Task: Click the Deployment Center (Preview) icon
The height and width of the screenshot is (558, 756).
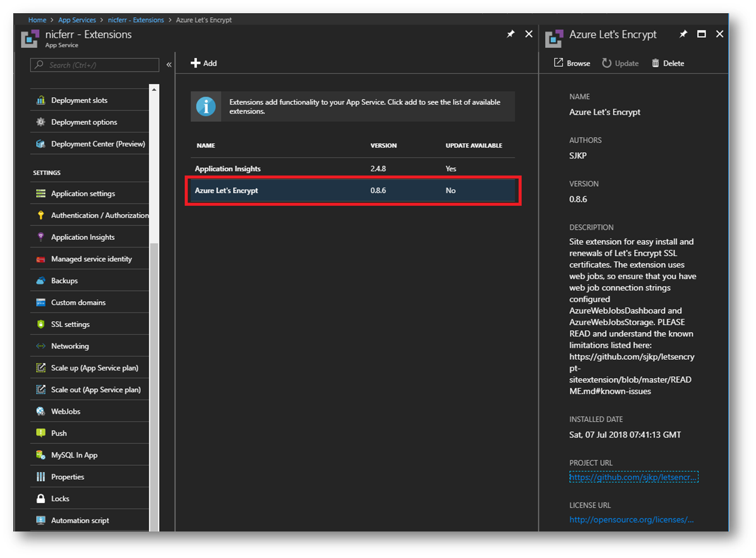Action: (x=41, y=143)
